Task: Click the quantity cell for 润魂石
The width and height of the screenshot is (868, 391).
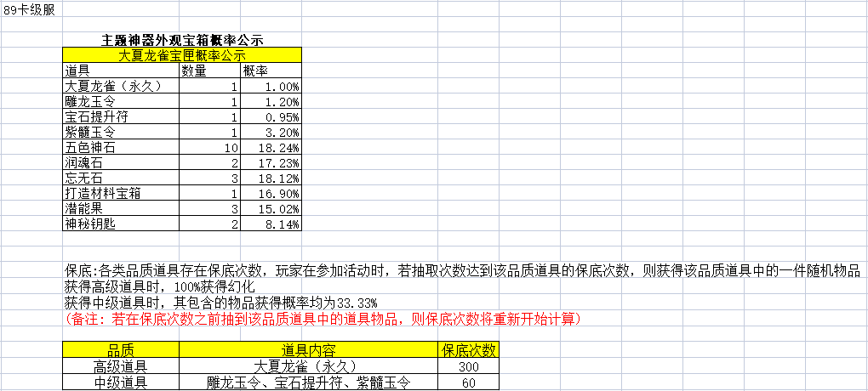Action: click(x=210, y=163)
